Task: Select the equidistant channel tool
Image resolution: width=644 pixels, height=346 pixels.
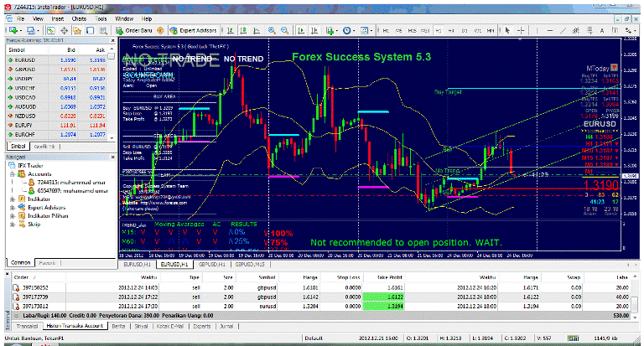Action: pyautogui.click(x=576, y=30)
